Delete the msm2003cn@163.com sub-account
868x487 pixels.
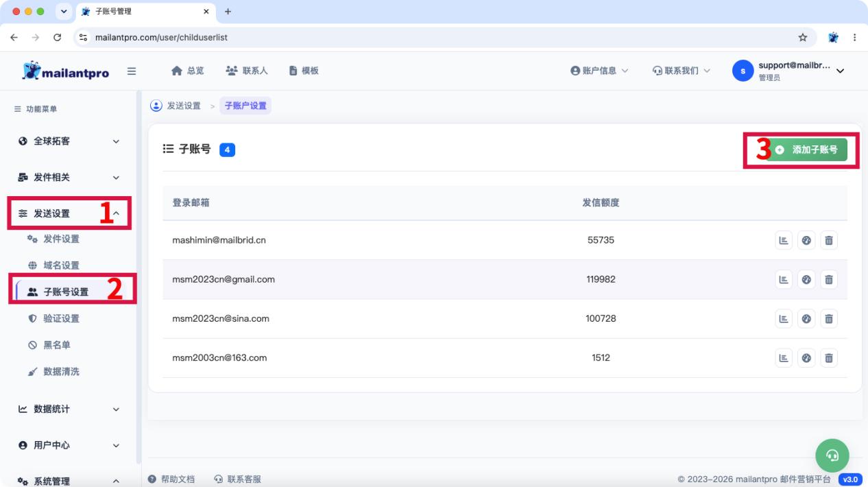[x=829, y=357]
